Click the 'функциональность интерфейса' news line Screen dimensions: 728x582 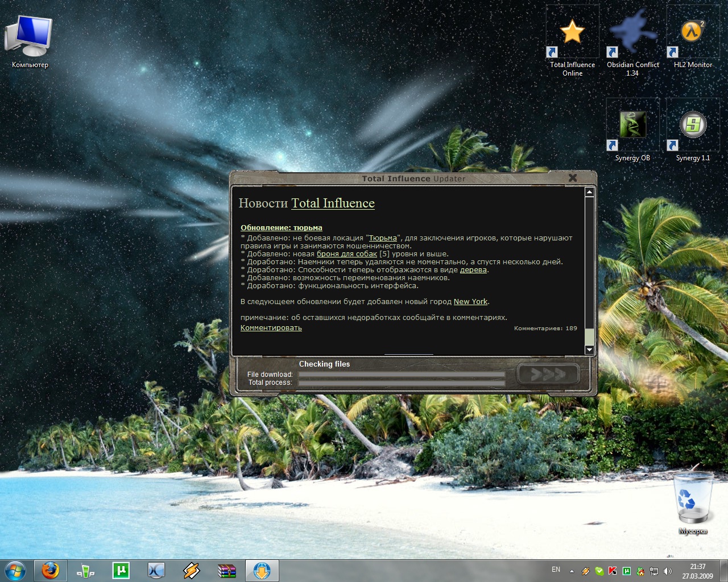pyautogui.click(x=329, y=286)
